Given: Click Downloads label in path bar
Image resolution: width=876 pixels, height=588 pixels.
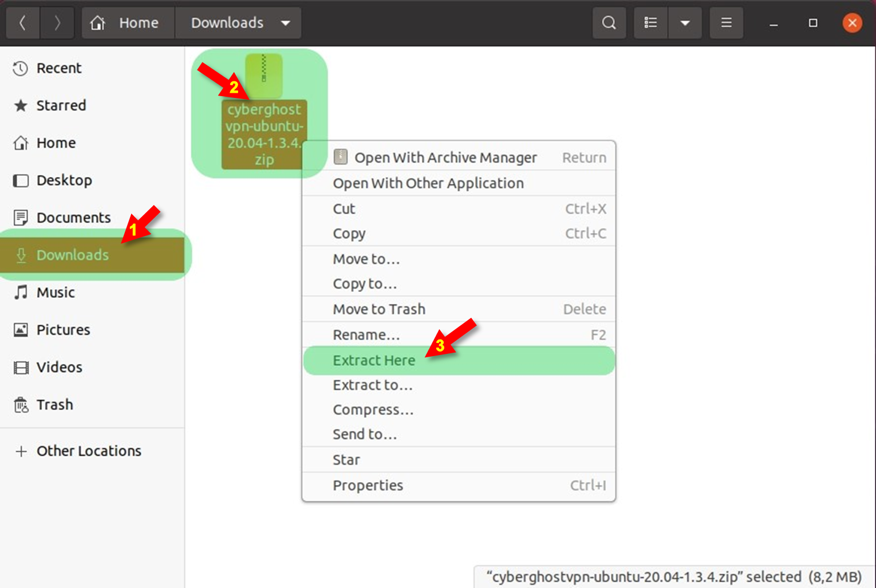Looking at the screenshot, I should click(227, 23).
